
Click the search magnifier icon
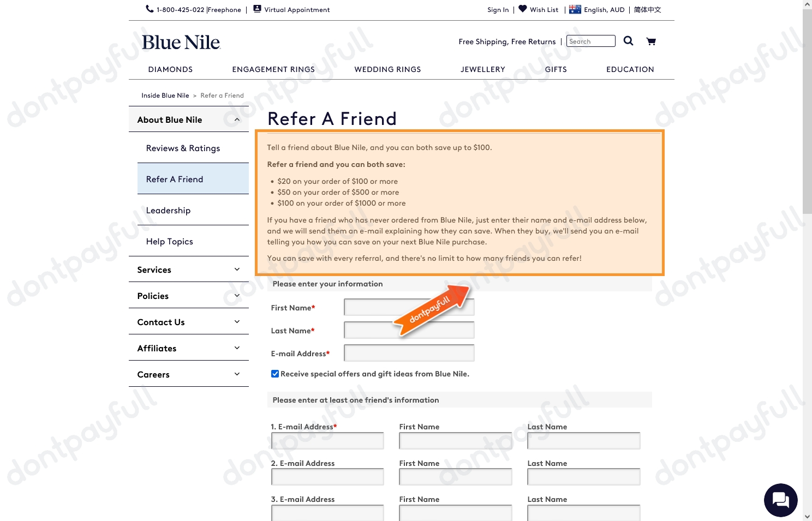628,41
